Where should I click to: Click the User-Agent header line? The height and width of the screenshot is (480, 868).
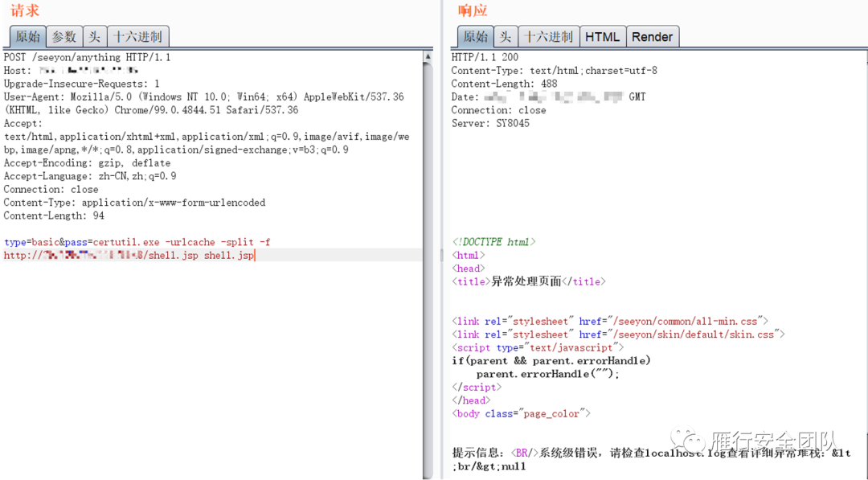[203, 104]
